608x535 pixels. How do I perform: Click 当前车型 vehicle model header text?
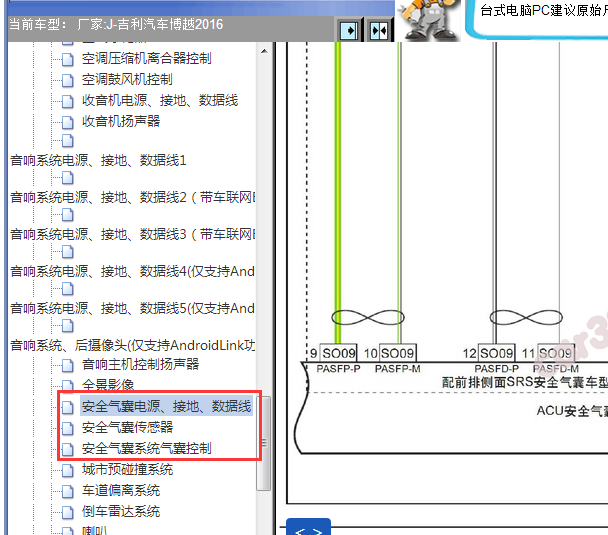coord(116,24)
